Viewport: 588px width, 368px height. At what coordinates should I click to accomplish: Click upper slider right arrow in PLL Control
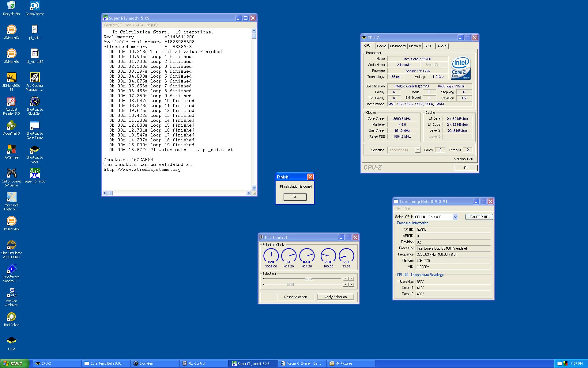coord(352,279)
